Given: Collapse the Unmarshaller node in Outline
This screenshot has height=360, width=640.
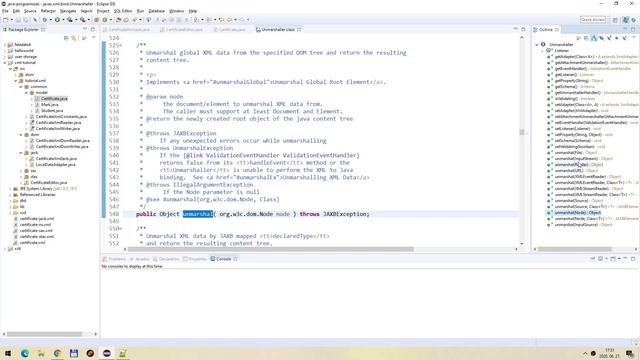Looking at the screenshot, I should pyautogui.click(x=537, y=44).
